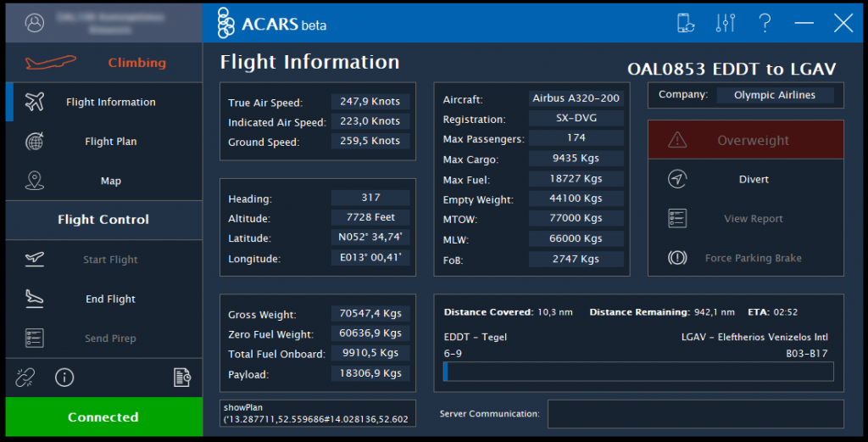Image resolution: width=868 pixels, height=442 pixels.
Task: Click the ACARS logo in the title bar
Action: (x=225, y=23)
